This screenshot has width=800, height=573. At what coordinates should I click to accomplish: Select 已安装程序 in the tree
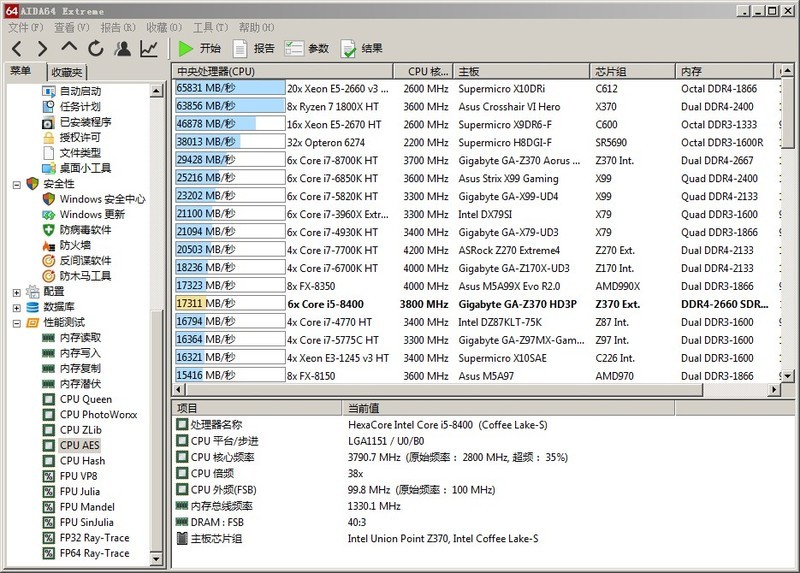[x=85, y=122]
